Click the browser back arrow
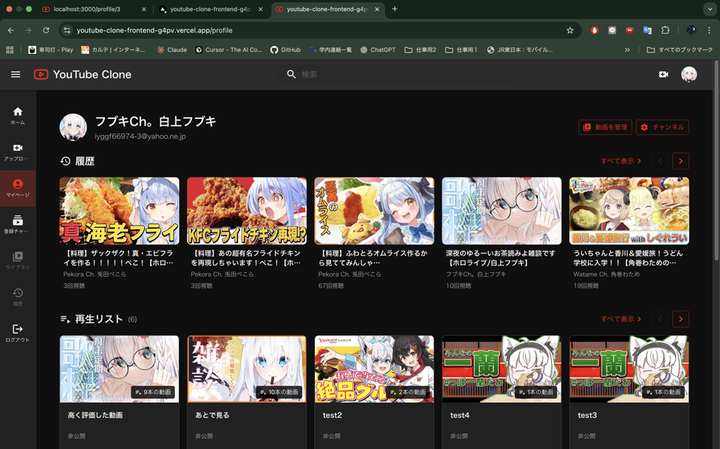 coord(11,30)
